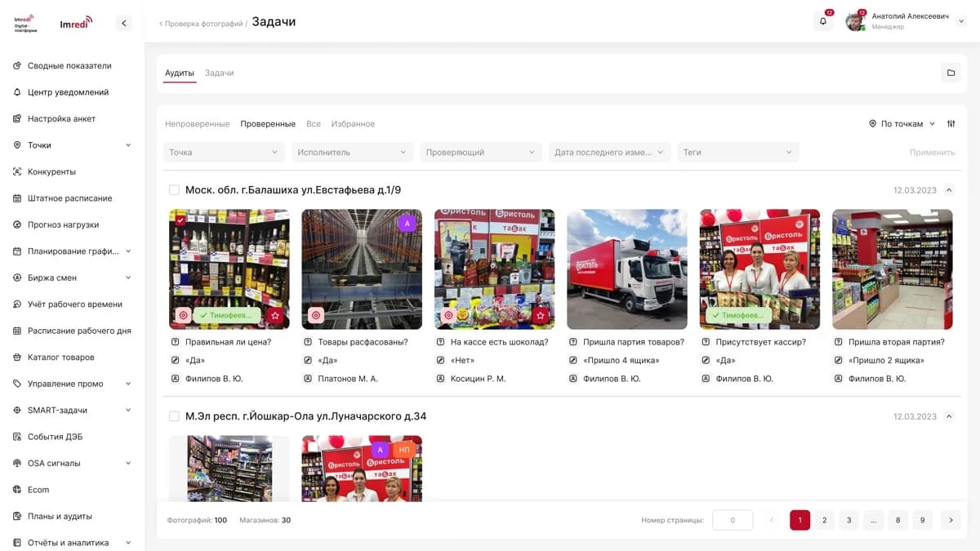Click the orange НП badge on Йошкар-Ола photo

point(404,450)
